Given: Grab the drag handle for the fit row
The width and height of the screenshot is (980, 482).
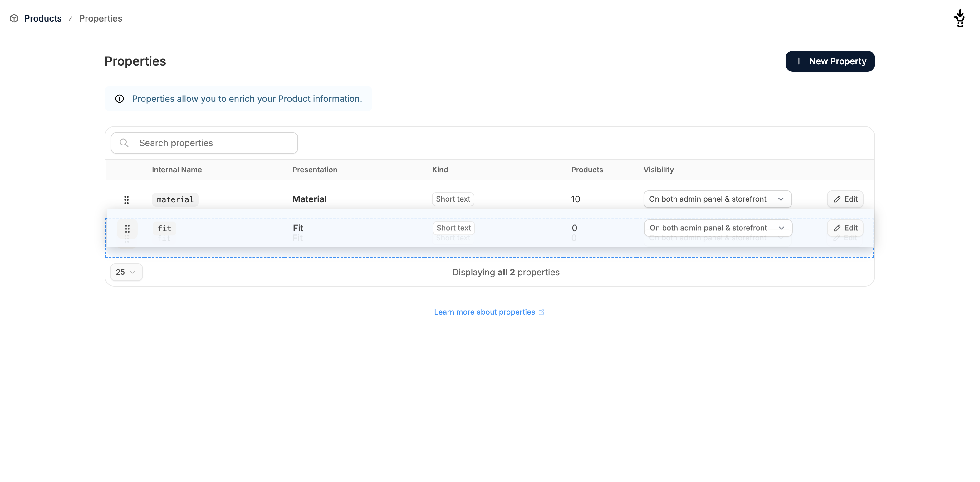Looking at the screenshot, I should [127, 229].
